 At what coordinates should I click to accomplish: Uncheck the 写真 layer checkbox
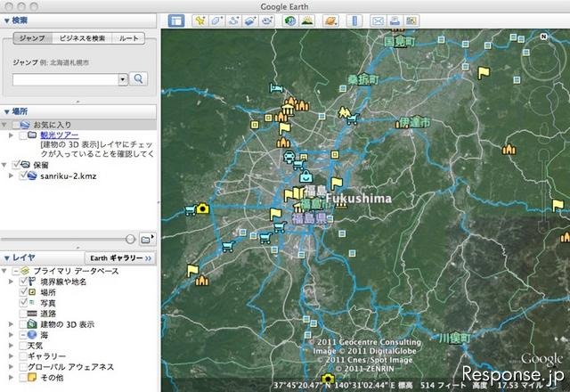(23, 303)
